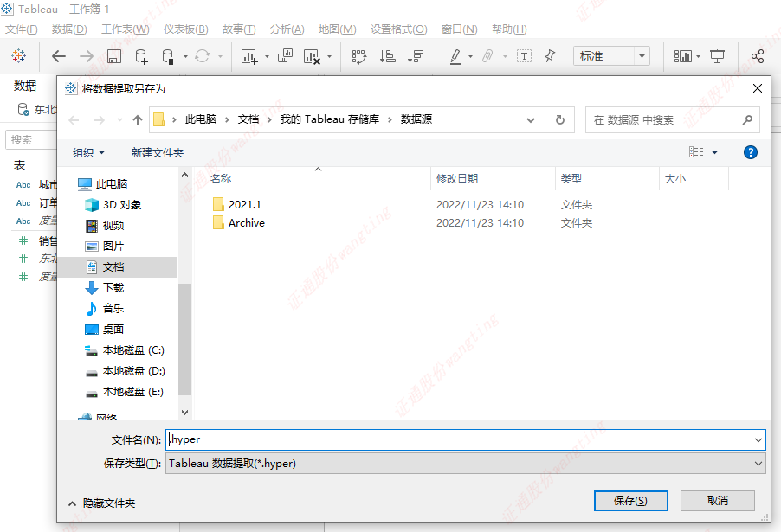Click the refresh data icon in Tableau toolbar
This screenshot has width=781, height=532.
203,55
